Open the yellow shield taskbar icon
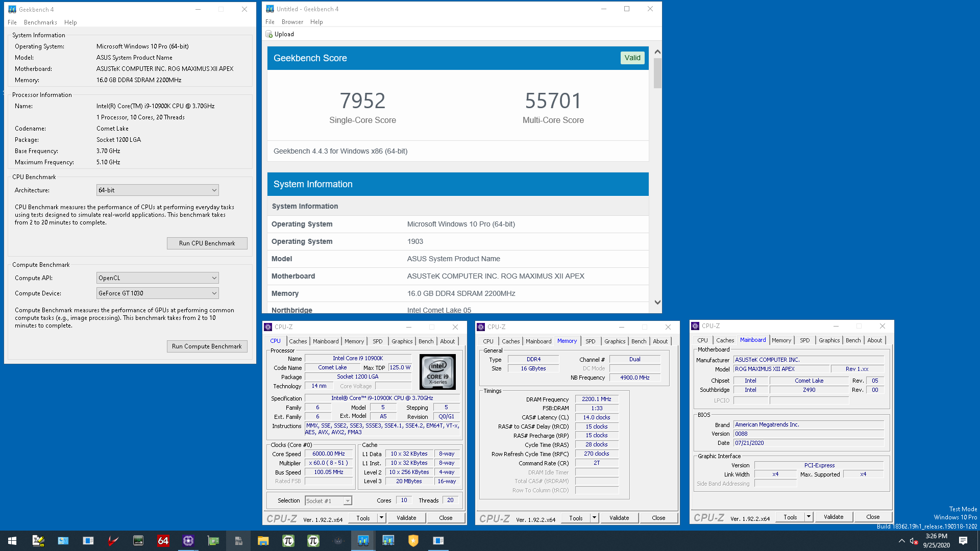 click(413, 540)
